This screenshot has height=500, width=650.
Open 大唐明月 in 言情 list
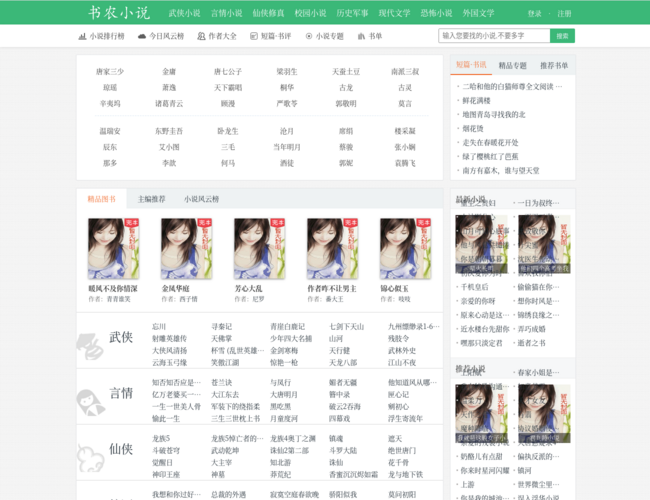point(284,395)
